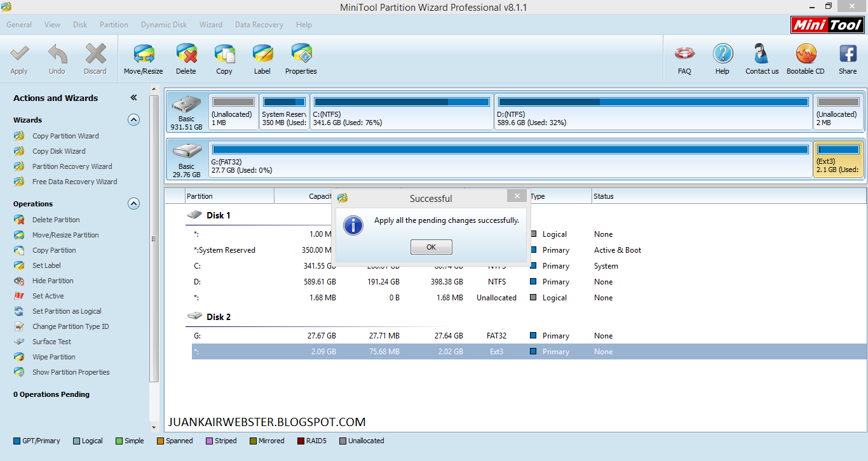868x461 pixels.
Task: Click the Contact us icon
Action: click(761, 54)
